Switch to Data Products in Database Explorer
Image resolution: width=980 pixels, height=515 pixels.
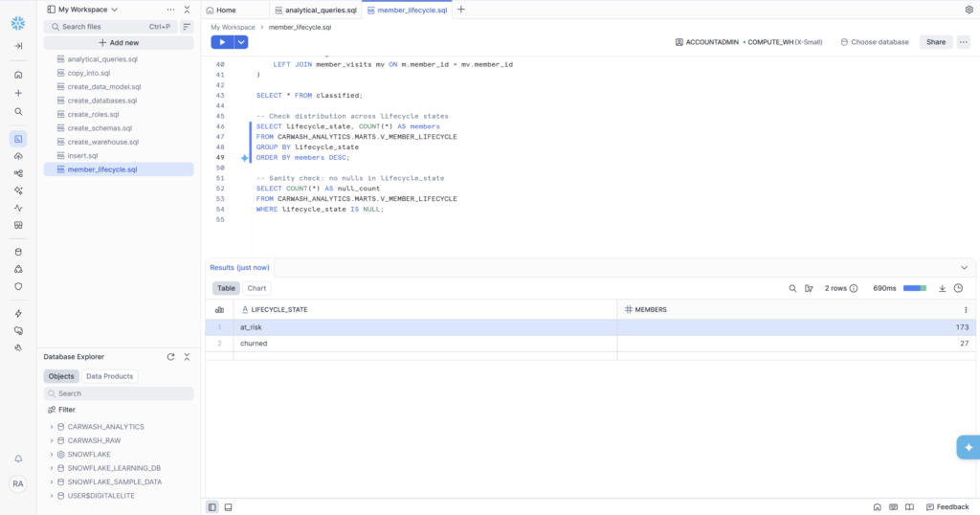coord(109,376)
